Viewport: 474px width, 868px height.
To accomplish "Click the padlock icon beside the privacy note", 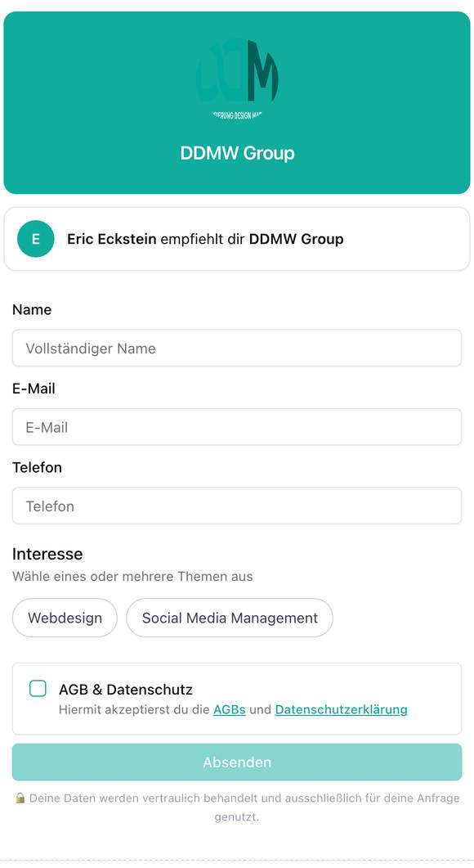I will (20, 798).
